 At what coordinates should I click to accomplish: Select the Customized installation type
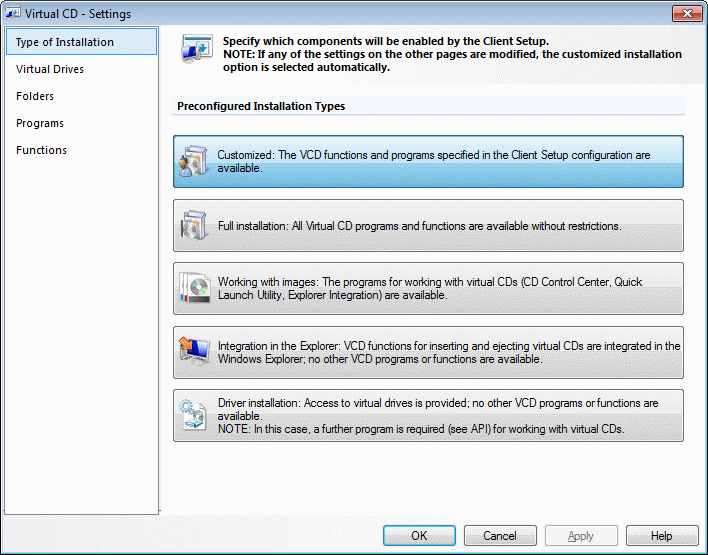coord(430,162)
